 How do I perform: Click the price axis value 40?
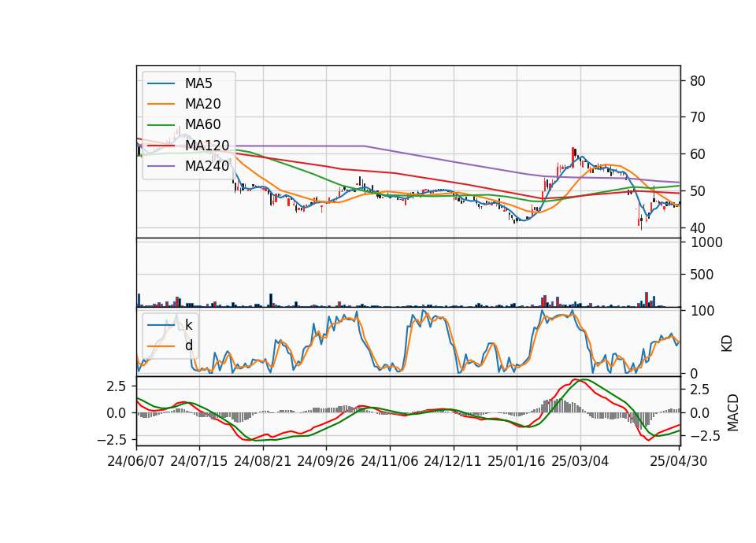click(698, 228)
